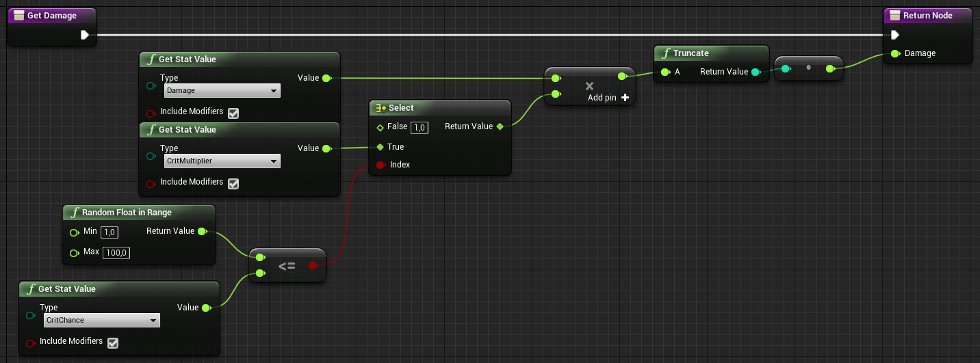
Task: Click the Select node Index pin
Action: coord(381,165)
